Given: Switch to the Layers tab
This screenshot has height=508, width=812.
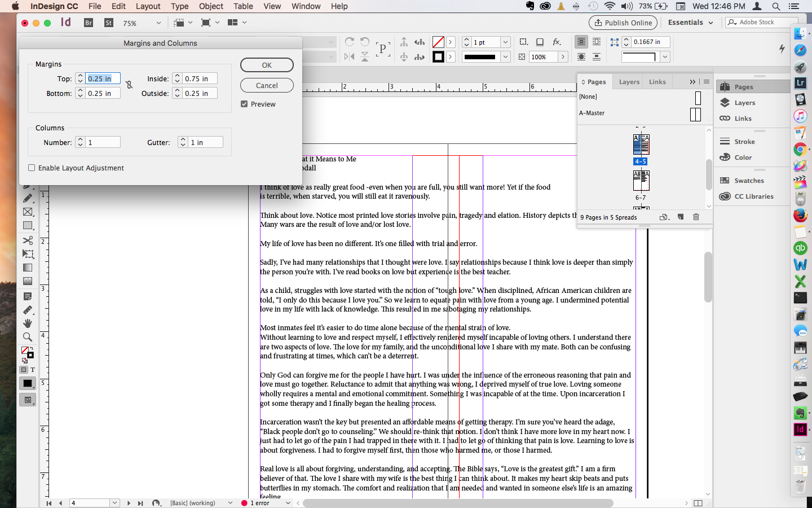Looking at the screenshot, I should click(x=629, y=82).
